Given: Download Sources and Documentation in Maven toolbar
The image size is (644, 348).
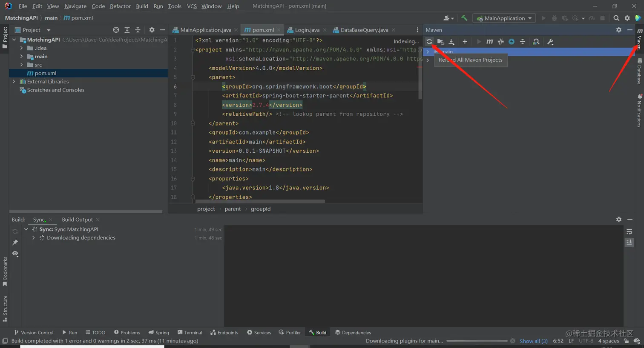Looking at the screenshot, I should 452,41.
